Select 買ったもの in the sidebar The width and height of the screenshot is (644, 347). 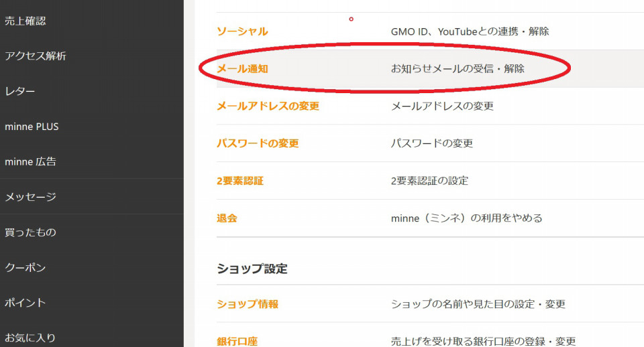coord(30,232)
